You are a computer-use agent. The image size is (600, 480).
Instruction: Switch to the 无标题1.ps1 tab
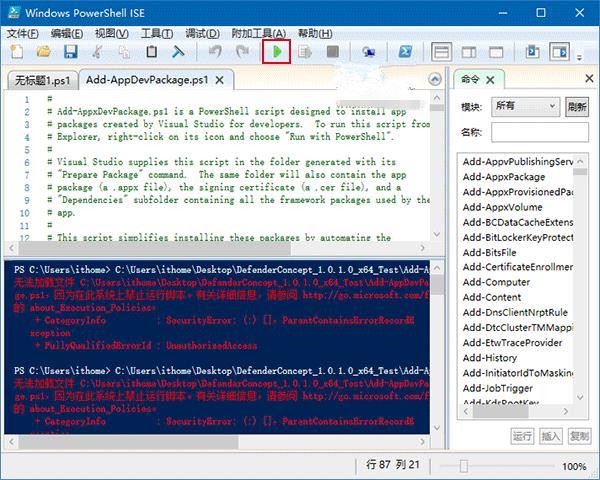[42, 80]
